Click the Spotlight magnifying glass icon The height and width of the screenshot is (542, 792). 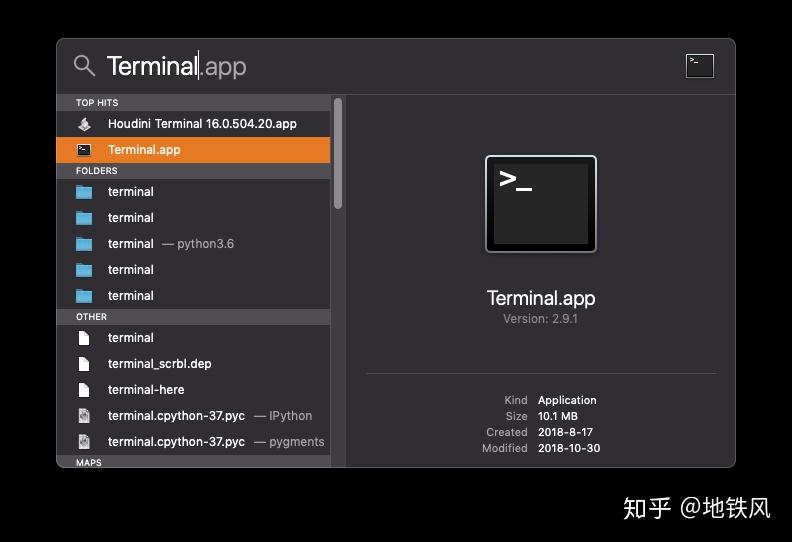pos(84,66)
